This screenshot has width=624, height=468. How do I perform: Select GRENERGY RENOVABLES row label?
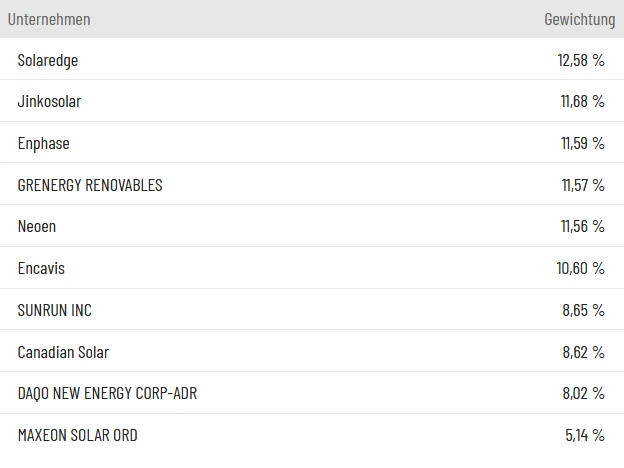[x=90, y=185]
